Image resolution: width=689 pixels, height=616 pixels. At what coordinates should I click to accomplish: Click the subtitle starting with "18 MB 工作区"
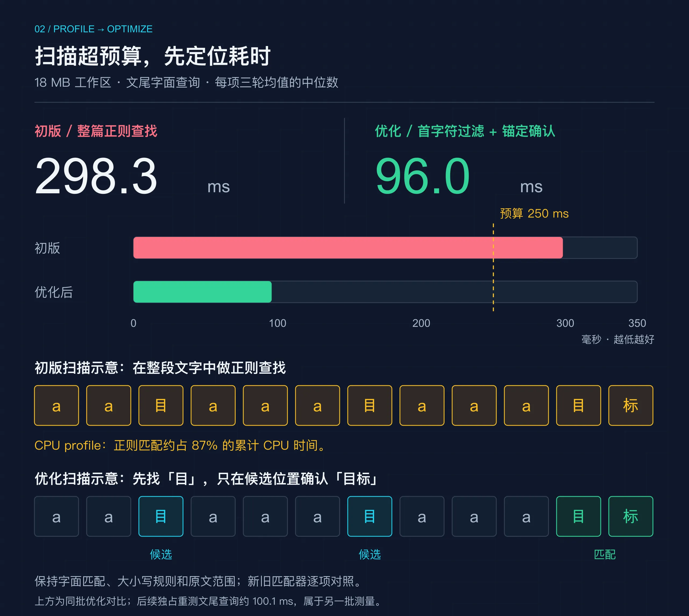(187, 82)
